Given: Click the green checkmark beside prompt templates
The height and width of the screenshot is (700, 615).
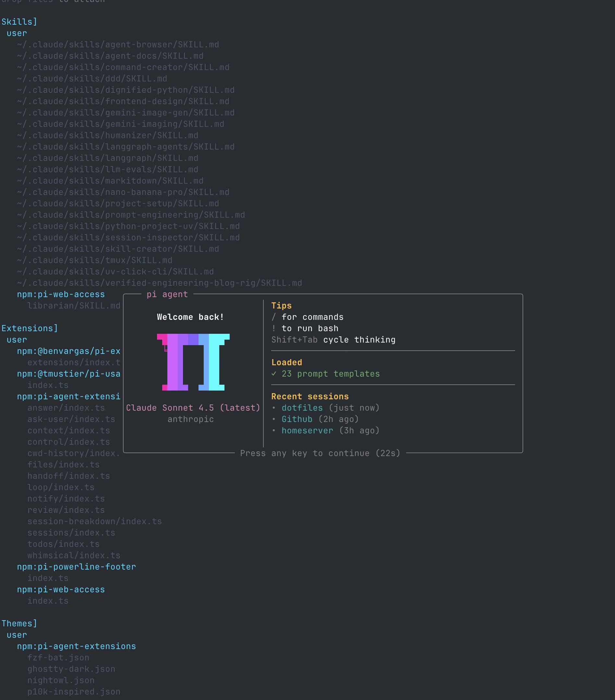Looking at the screenshot, I should pos(275,374).
